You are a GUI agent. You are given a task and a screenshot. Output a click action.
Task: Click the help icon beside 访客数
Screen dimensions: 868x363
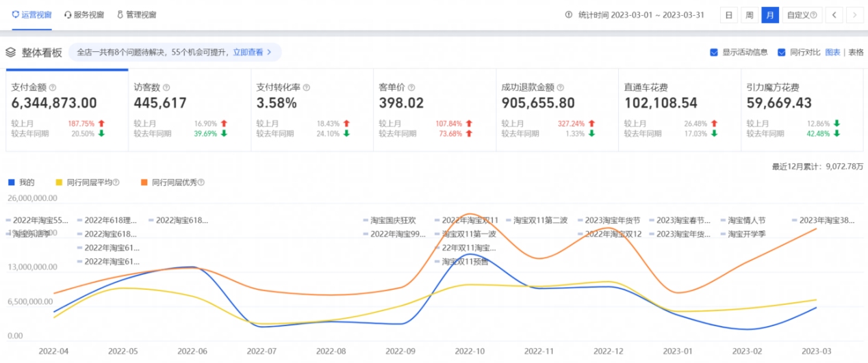(x=166, y=88)
